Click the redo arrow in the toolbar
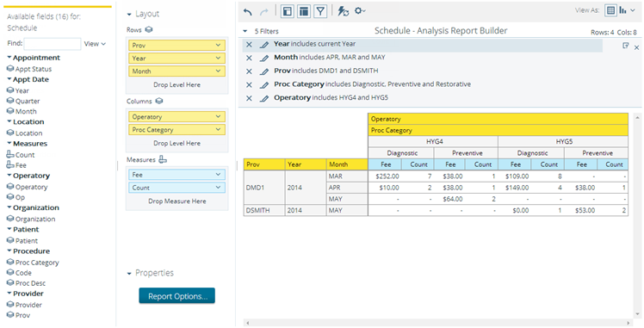The image size is (644, 328). 263,12
